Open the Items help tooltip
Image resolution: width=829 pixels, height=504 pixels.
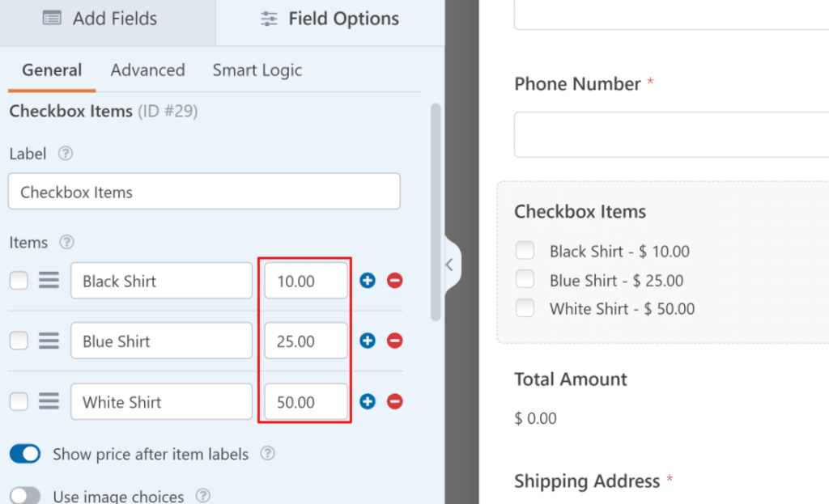tap(66, 242)
